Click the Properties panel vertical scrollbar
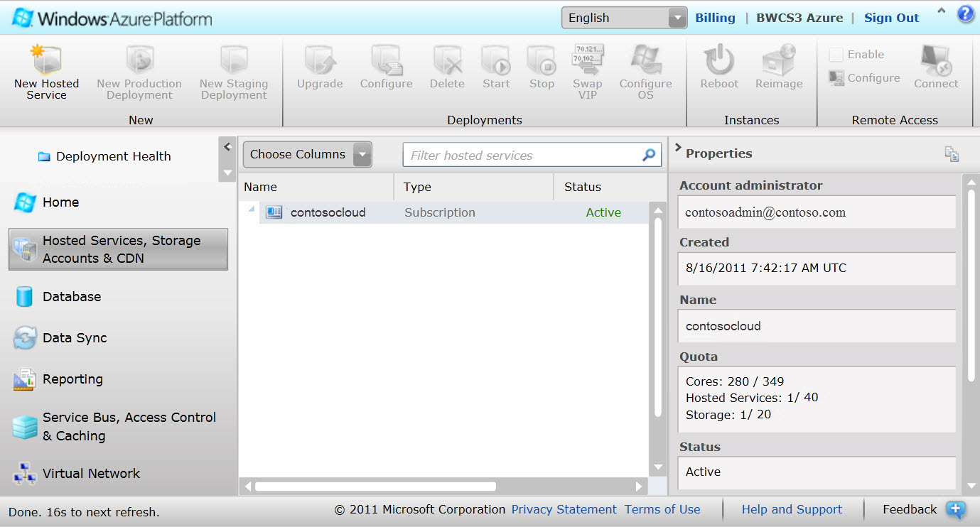This screenshot has height=527, width=980. coord(971,284)
